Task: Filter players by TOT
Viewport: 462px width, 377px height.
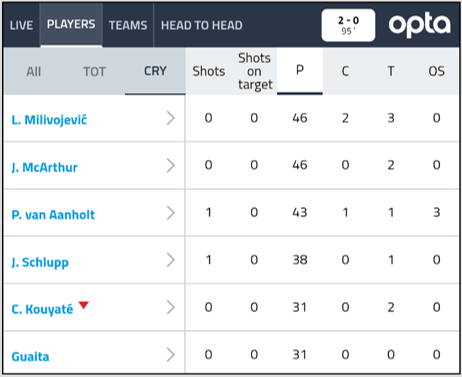Action: (x=94, y=71)
